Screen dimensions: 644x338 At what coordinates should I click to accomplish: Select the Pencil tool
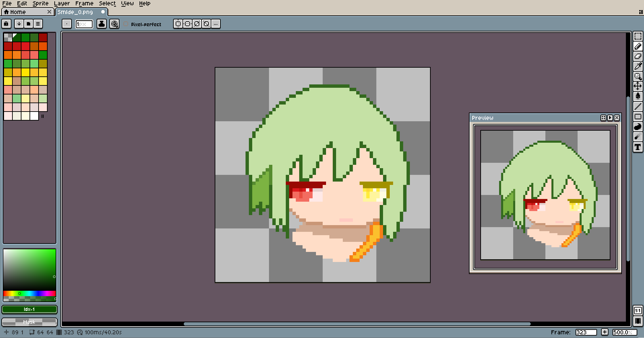tap(638, 46)
